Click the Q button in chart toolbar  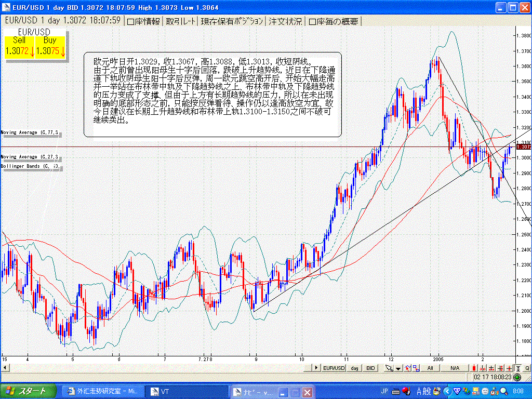click(527, 368)
